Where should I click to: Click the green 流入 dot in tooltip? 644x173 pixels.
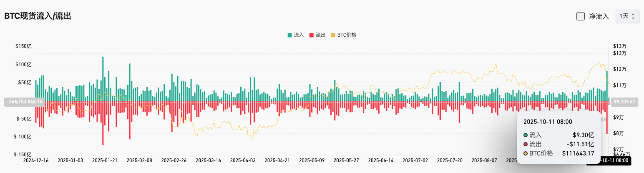(525, 135)
